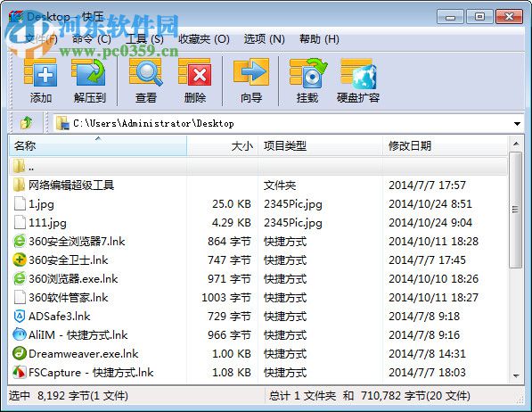Select the row named 360浏览器.exe.lnk

[x=258, y=278]
